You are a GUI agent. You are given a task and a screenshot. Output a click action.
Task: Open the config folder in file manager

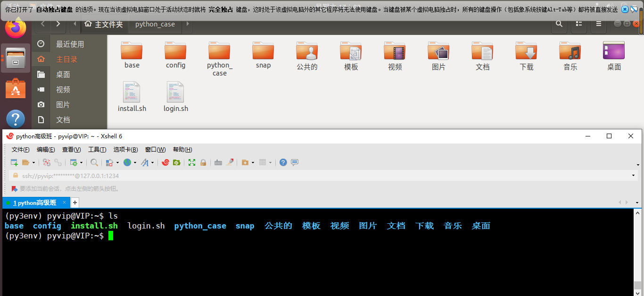(175, 55)
